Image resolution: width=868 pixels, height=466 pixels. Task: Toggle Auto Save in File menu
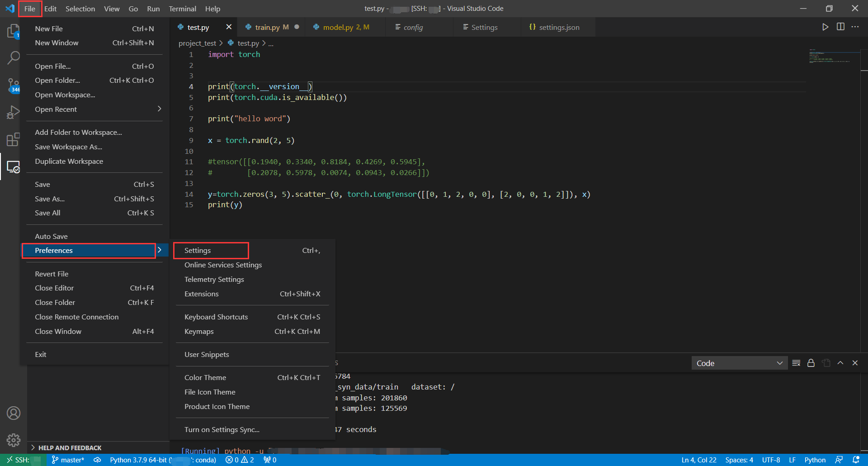click(x=94, y=236)
